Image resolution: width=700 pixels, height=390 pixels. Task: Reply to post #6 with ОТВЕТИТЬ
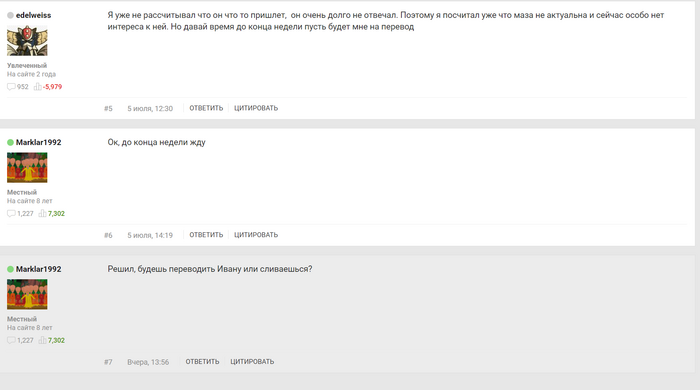coord(206,235)
